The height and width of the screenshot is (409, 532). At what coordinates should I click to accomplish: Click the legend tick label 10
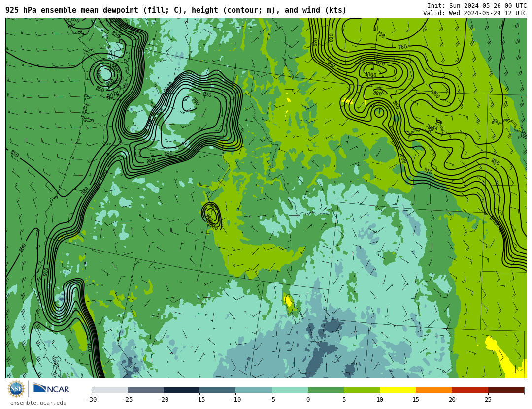click(380, 400)
